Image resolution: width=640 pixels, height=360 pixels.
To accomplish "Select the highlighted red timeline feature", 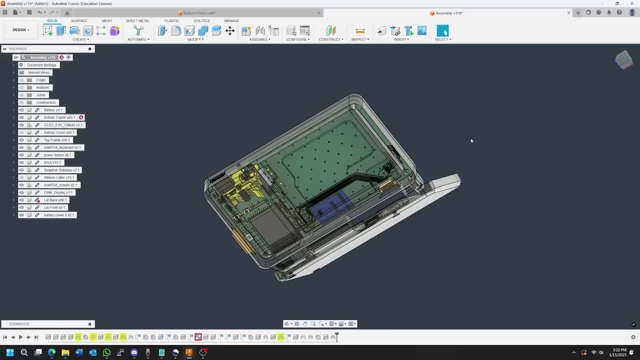I will pyautogui.click(x=198, y=337).
